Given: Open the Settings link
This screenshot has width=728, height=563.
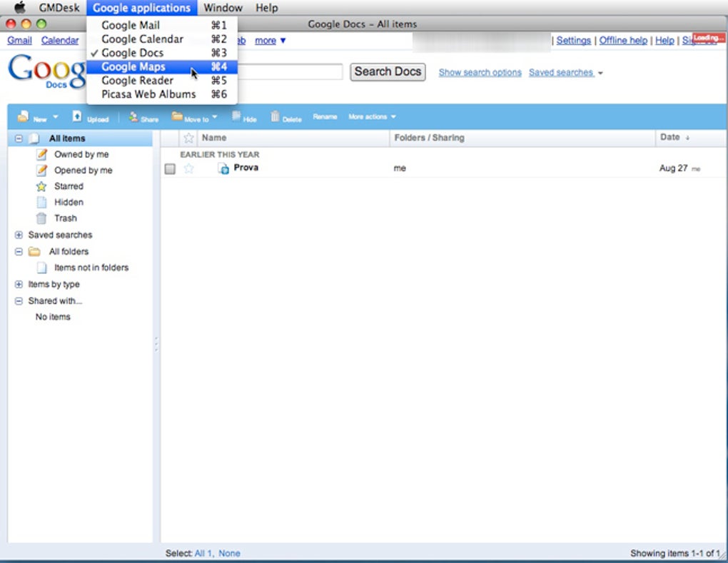Looking at the screenshot, I should (x=573, y=41).
